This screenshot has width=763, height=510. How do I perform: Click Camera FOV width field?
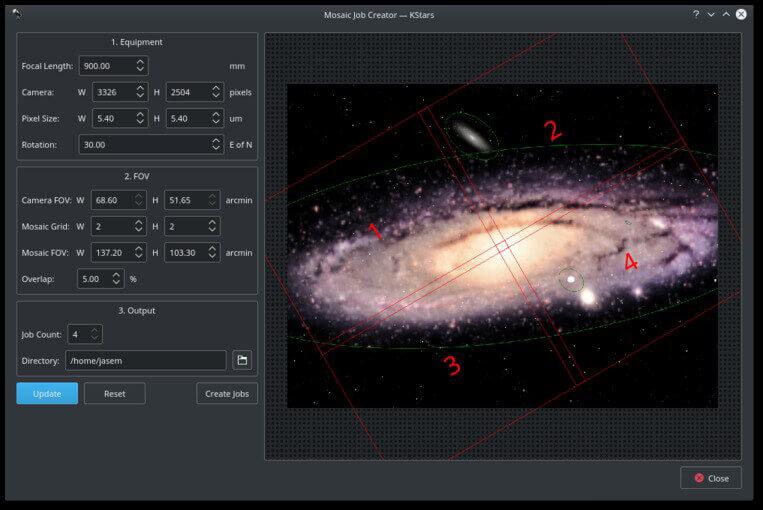pos(119,200)
